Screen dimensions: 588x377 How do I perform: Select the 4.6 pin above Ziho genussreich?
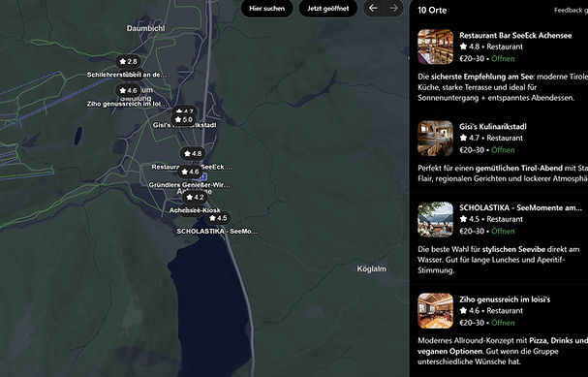click(x=128, y=91)
